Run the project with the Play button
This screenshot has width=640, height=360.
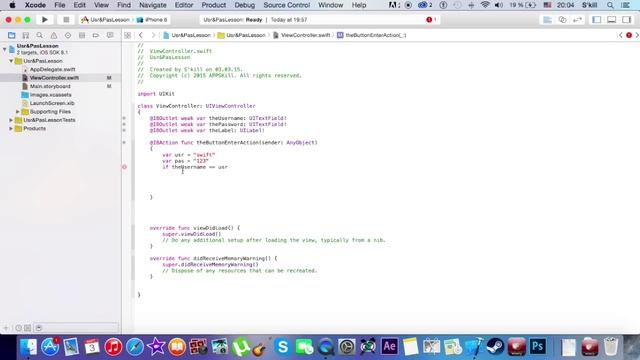point(44,20)
